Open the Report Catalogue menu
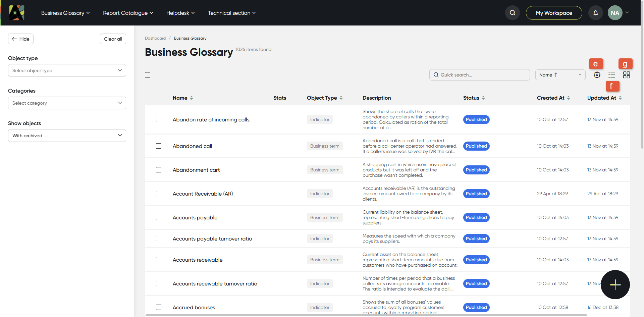Screen dimensions: 644x317 coord(128,13)
